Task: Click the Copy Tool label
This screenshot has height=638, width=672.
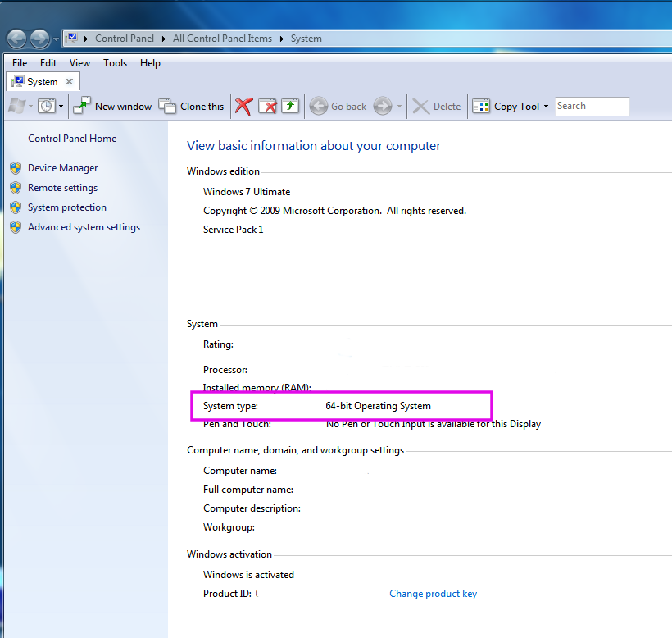Action: click(516, 107)
